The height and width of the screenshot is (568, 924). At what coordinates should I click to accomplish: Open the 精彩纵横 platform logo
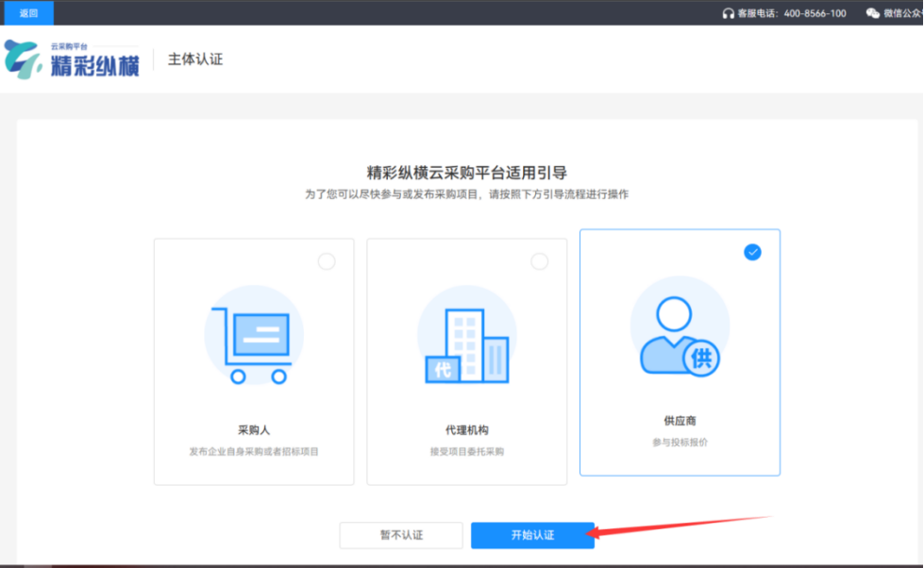click(72, 58)
